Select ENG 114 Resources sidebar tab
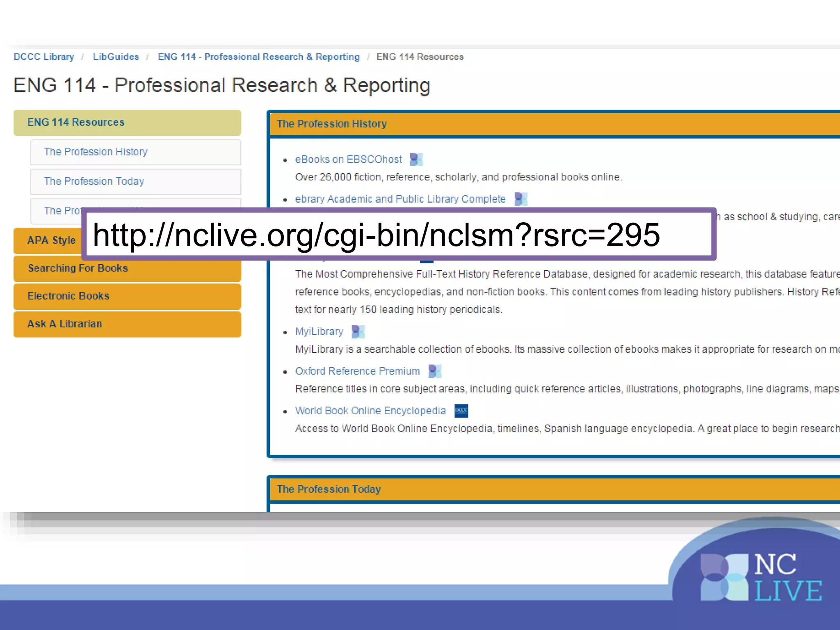This screenshot has width=840, height=630. coord(127,123)
